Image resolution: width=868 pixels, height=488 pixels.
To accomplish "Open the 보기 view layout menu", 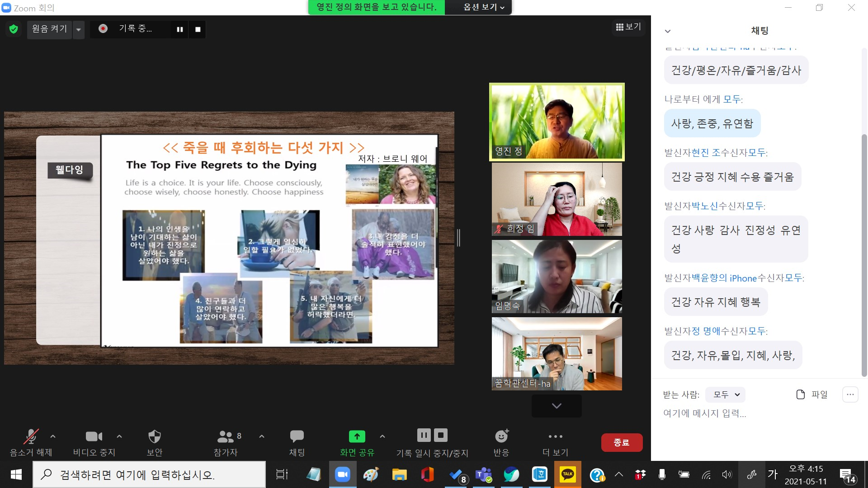I will point(628,27).
